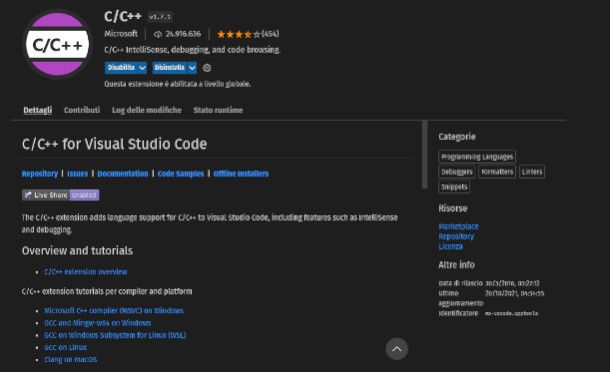
Task: Select the Linters category tag
Action: pyautogui.click(x=532, y=172)
